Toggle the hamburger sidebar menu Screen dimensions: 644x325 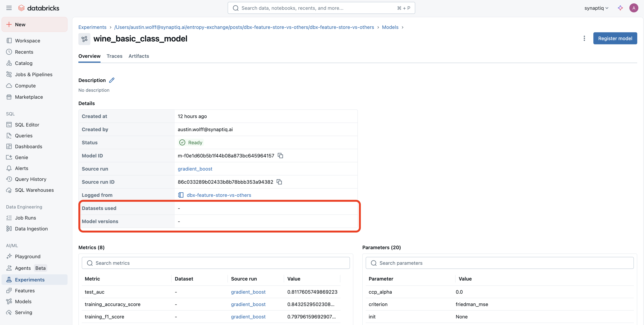coord(9,8)
